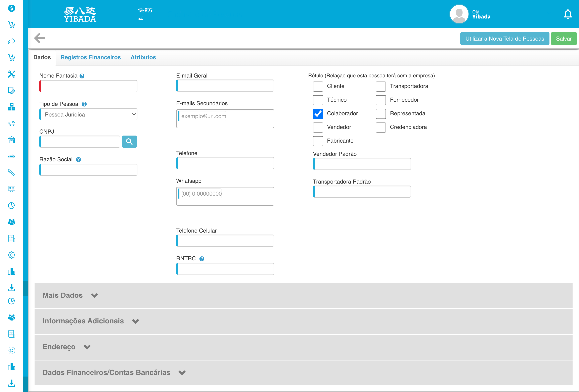
Task: Open the Tipo de Pessoa dropdown
Action: [88, 114]
